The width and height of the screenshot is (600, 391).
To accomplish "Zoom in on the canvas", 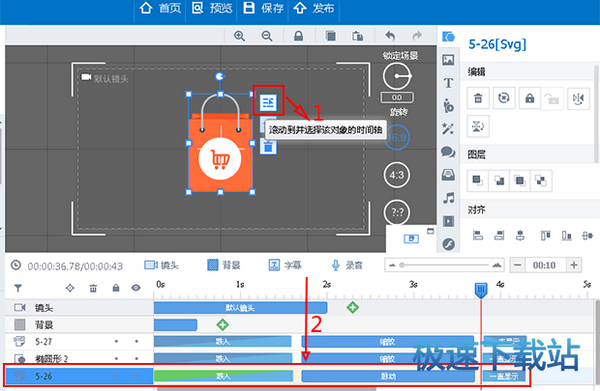I will 240,36.
